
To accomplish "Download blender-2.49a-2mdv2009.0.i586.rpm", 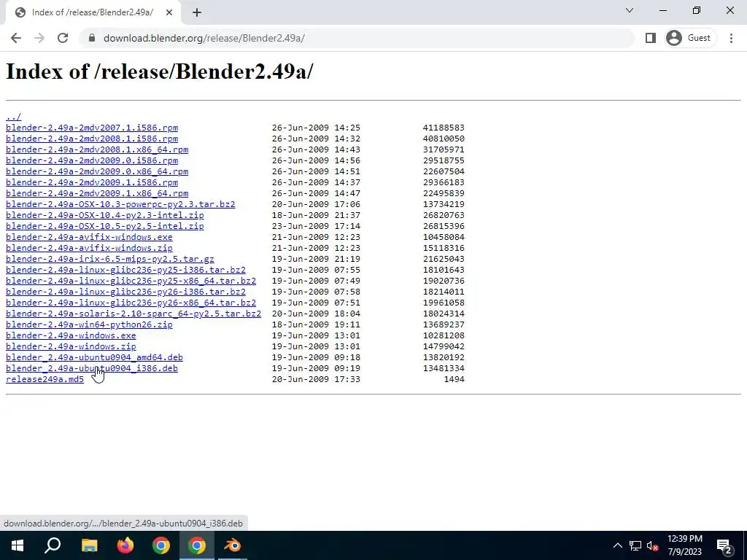I will pos(92,160).
